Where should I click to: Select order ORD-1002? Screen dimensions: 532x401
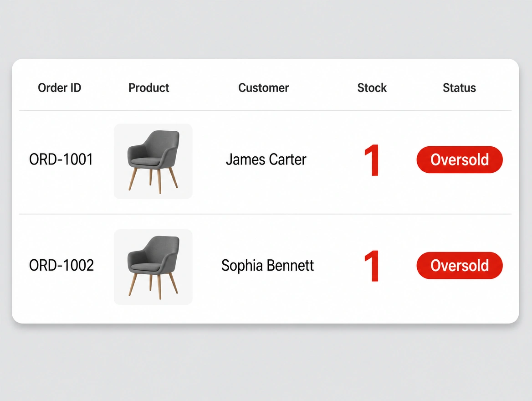[61, 265]
